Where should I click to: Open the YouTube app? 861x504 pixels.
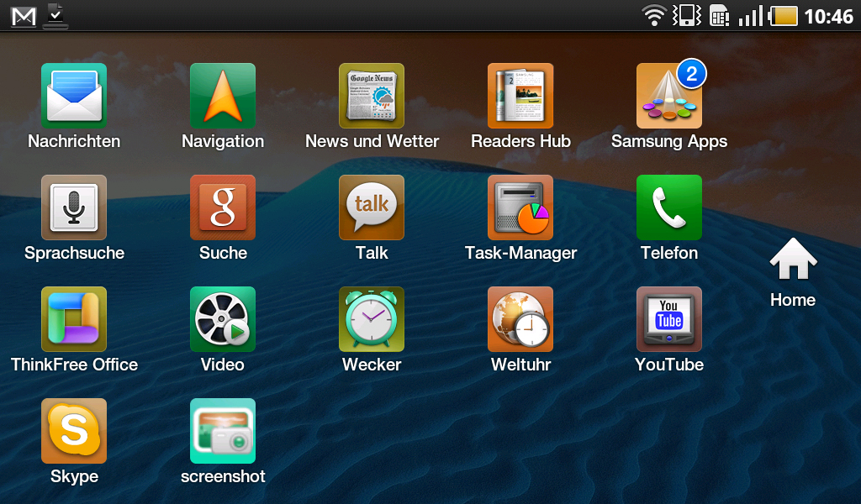point(669,319)
